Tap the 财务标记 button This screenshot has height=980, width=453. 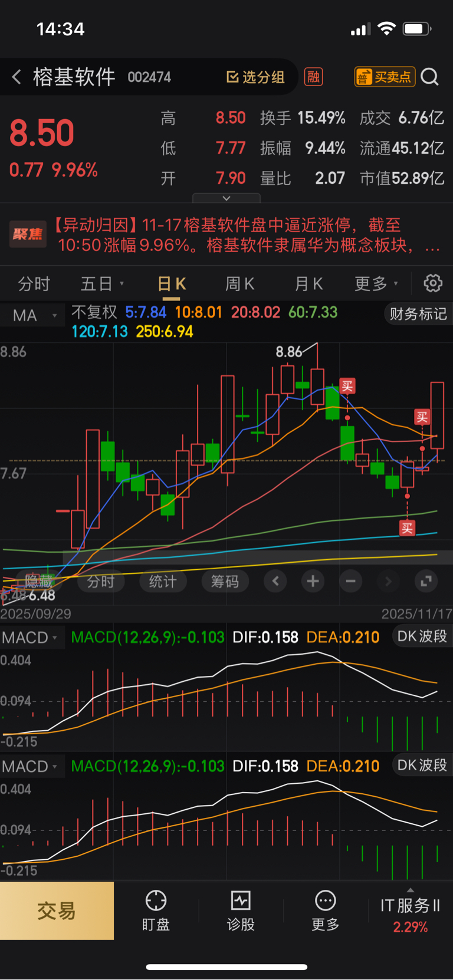coord(418,314)
